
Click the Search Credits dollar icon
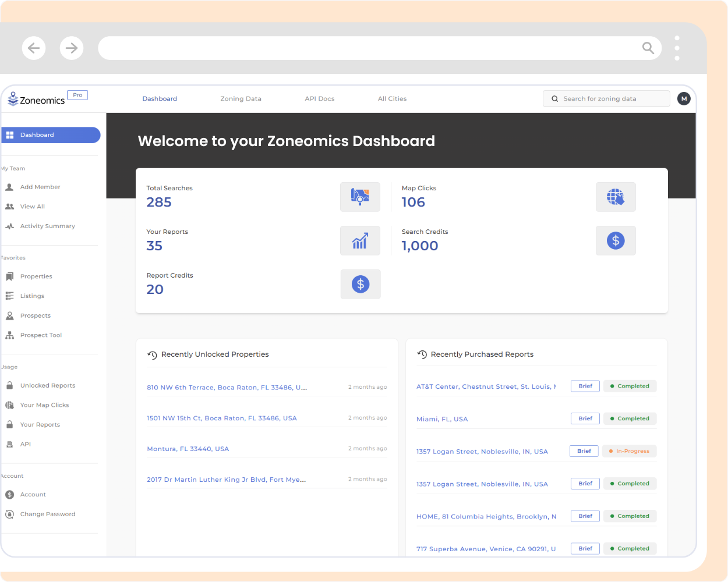pos(616,240)
